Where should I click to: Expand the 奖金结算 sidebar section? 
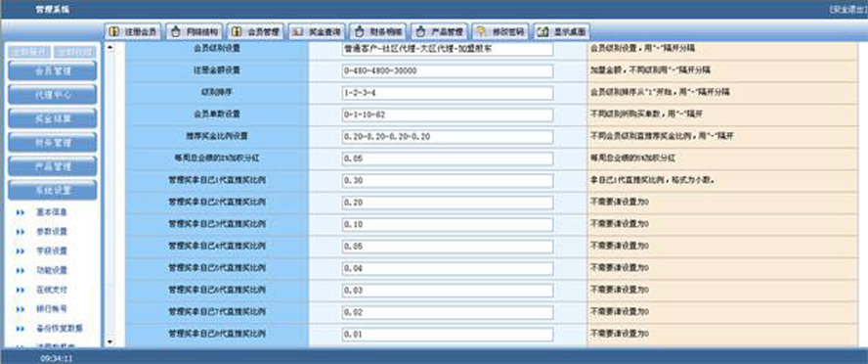pyautogui.click(x=53, y=118)
